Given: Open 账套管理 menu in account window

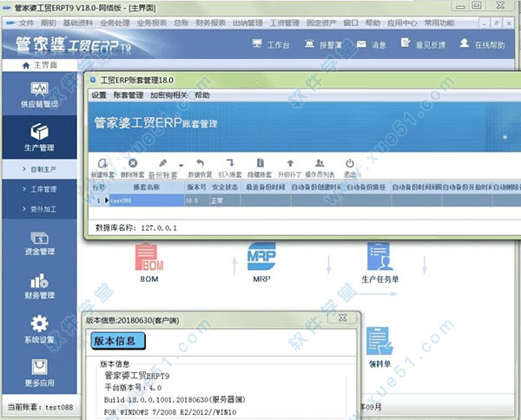Looking at the screenshot, I should [129, 95].
